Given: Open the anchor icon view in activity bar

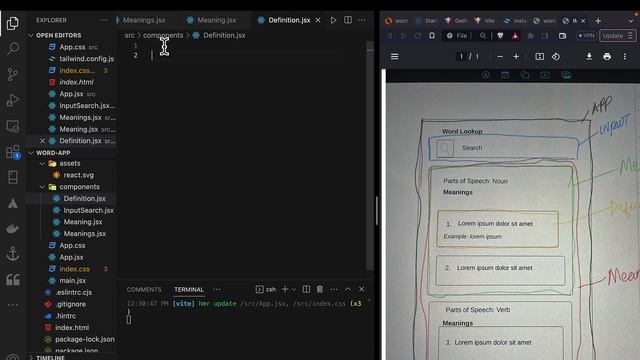Looking at the screenshot, I should [x=13, y=254].
